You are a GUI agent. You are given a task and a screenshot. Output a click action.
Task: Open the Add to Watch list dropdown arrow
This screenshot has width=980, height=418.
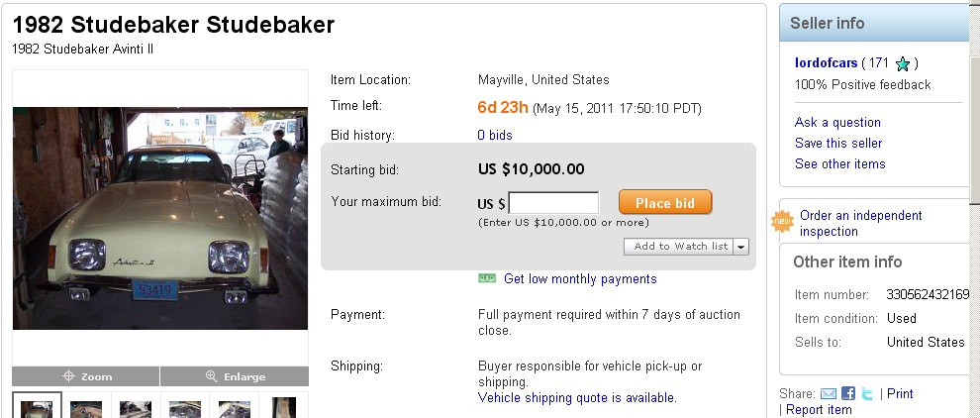point(741,246)
